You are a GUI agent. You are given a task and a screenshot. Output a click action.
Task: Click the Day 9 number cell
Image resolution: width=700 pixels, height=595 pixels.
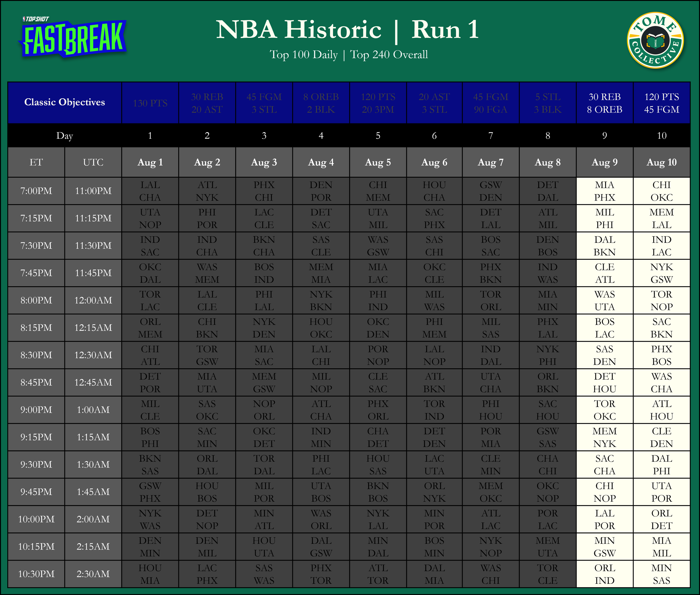tap(604, 136)
